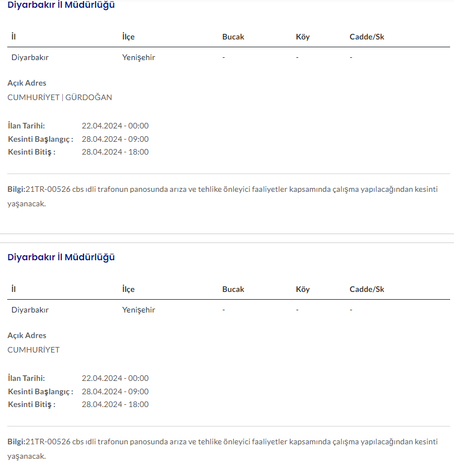Screen dimensions: 454x476
Task: Click the Köy column header in first table
Action: pyautogui.click(x=303, y=37)
